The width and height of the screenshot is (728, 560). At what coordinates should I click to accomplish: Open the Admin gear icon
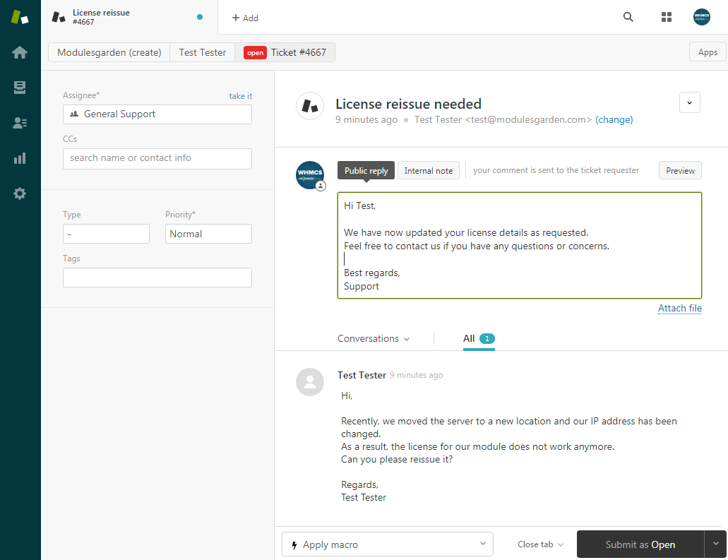[x=20, y=193]
